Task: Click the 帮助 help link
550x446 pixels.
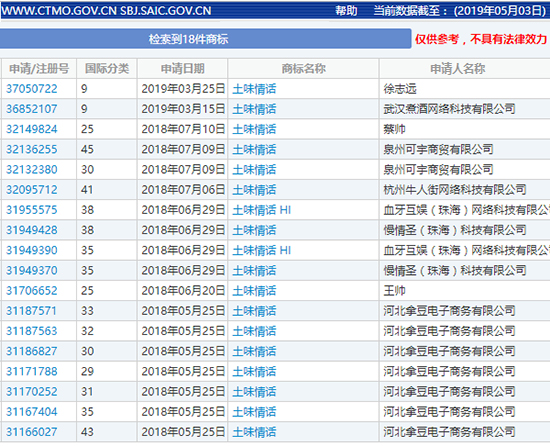Action: click(x=346, y=11)
